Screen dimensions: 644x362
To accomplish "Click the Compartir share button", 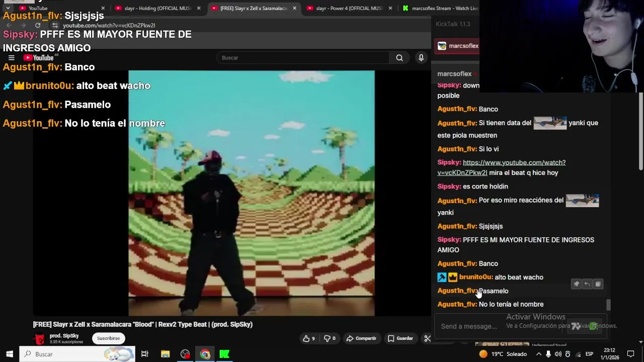I will 361,338.
